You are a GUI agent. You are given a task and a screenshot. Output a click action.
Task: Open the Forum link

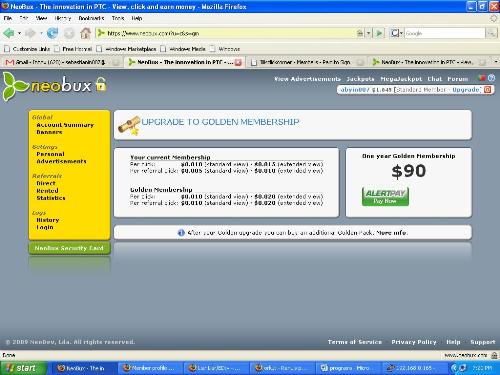pos(458,79)
